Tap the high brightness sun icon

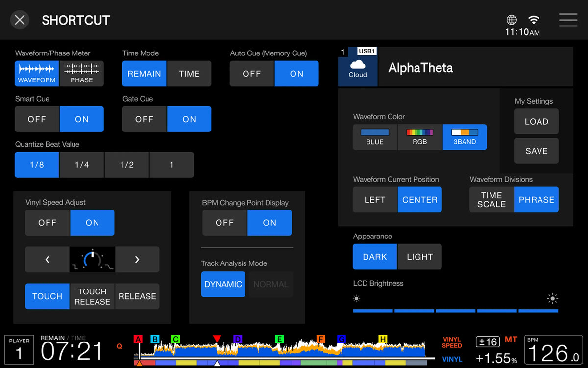(553, 298)
